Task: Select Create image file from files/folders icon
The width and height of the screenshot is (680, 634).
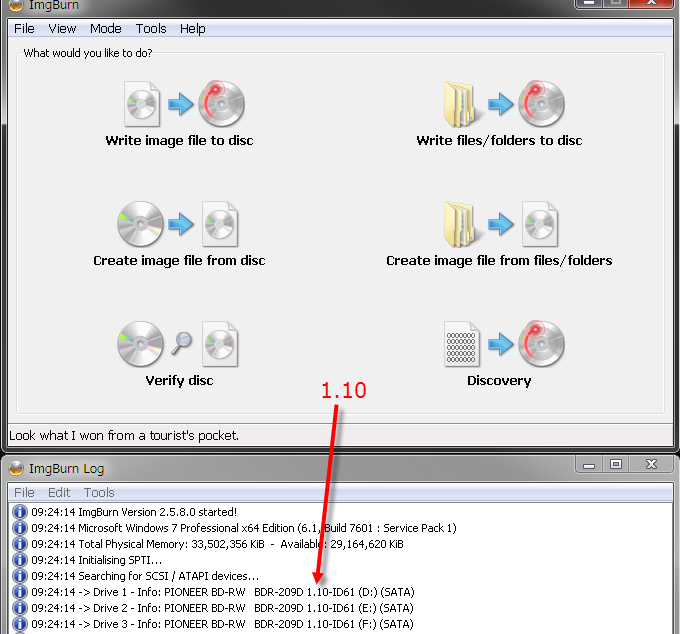Action: pyautogui.click(x=499, y=223)
